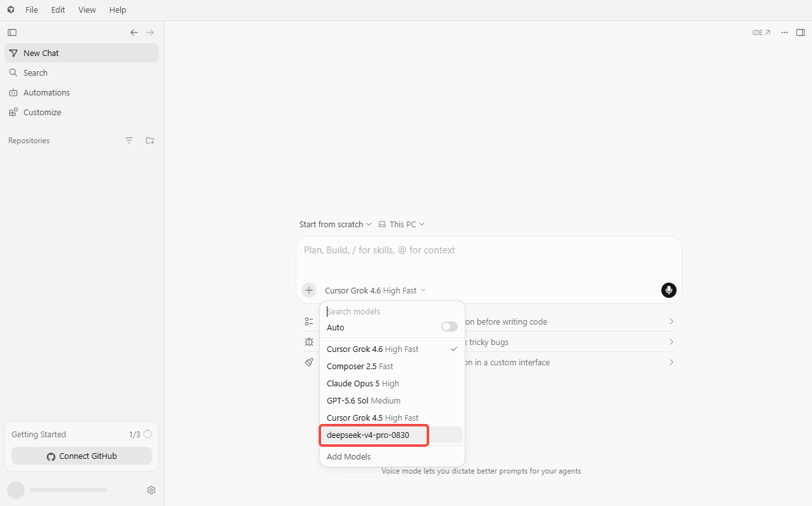
Task: Select GPT-5.6 Sol Medium model
Action: 392,400
